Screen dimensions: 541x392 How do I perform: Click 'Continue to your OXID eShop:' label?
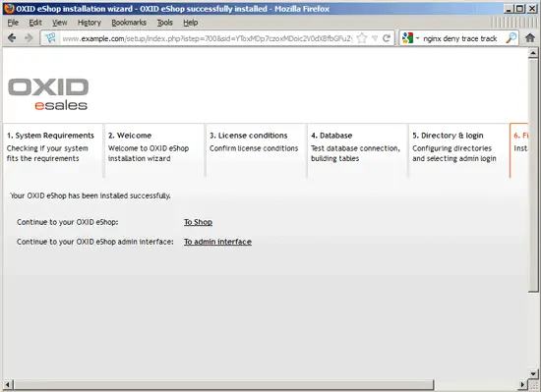[68, 222]
